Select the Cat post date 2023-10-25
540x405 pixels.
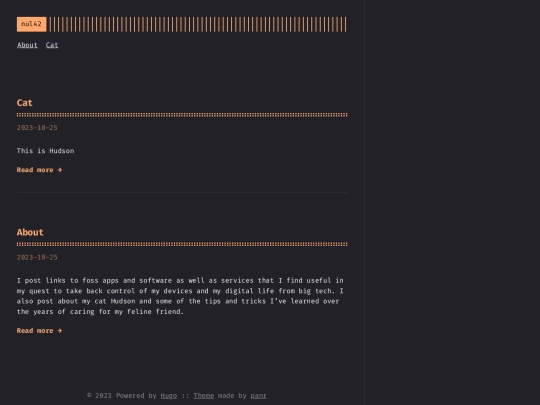37,128
